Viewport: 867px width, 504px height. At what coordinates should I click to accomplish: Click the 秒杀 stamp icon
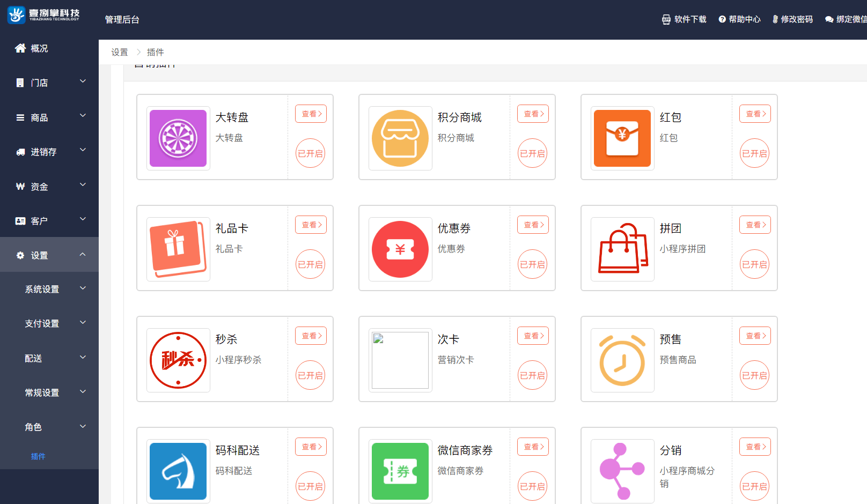(x=178, y=360)
